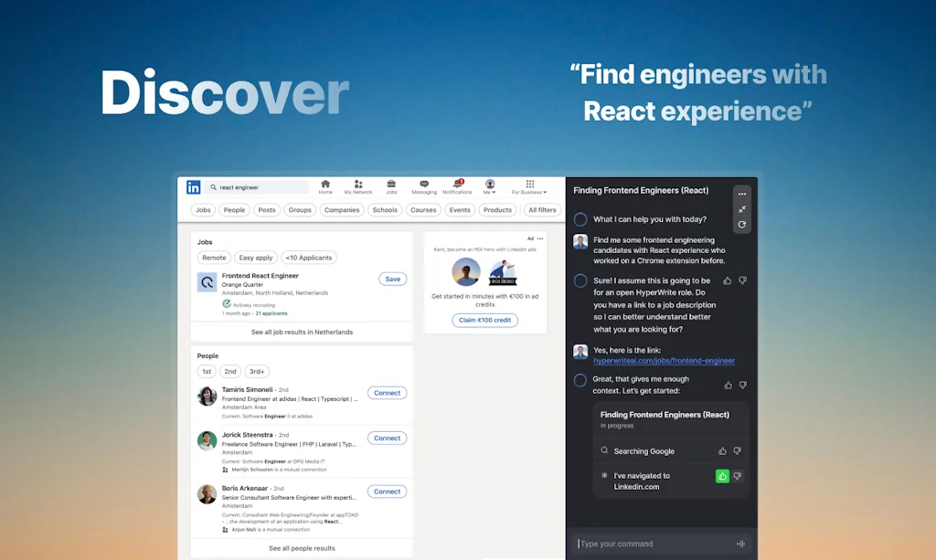Screen dimensions: 936x560
Task: Select the LinkedIn logo
Action: click(x=193, y=186)
